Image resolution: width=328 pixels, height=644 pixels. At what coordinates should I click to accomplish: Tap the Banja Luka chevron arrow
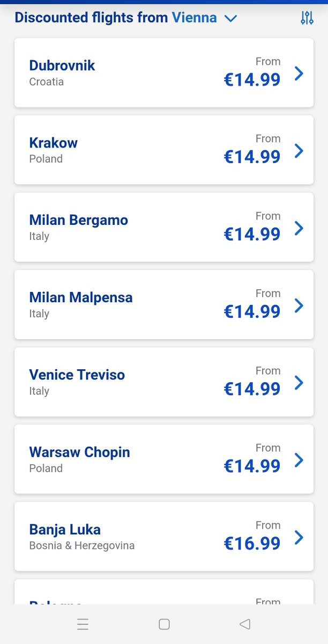pos(299,537)
